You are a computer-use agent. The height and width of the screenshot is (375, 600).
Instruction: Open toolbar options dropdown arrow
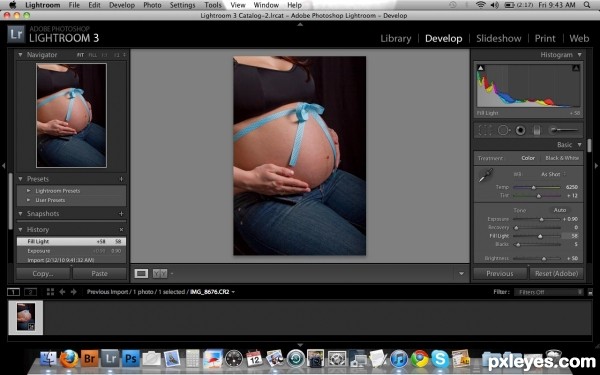[x=461, y=274]
